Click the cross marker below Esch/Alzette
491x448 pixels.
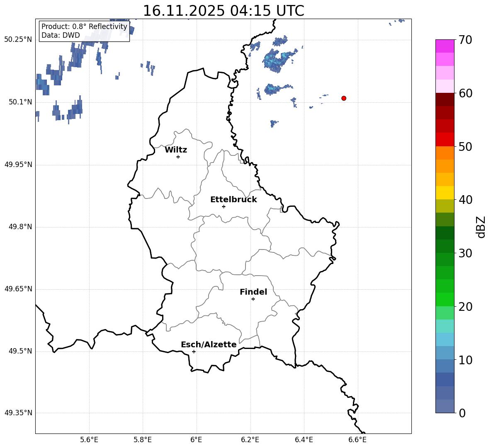[x=194, y=351]
